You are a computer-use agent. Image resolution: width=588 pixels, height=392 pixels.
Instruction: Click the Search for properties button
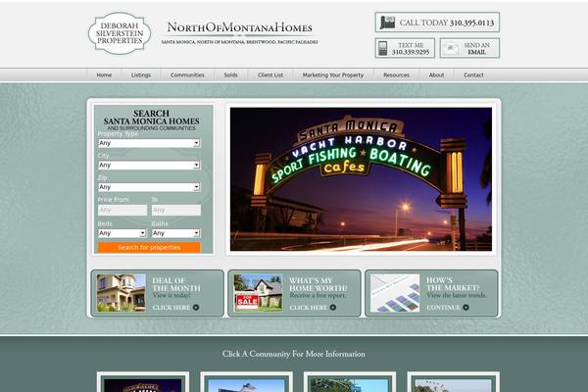[149, 247]
